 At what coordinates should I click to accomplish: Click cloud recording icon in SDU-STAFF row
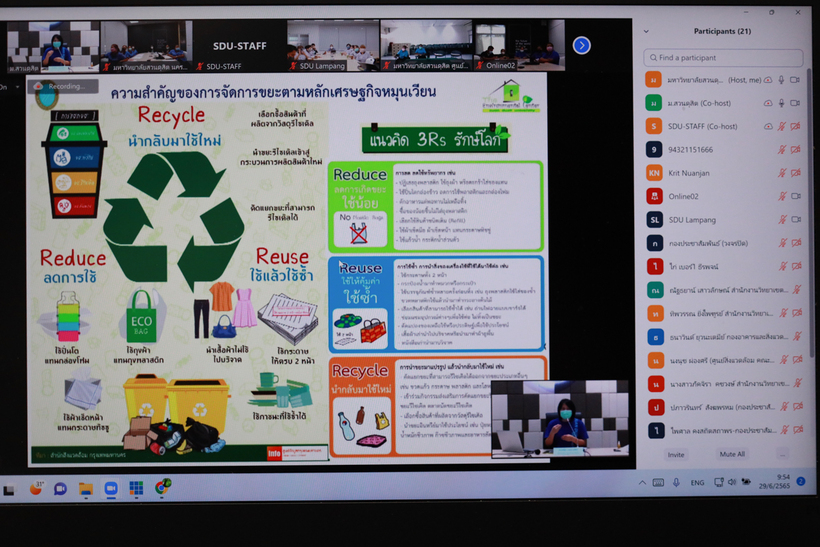coord(768,126)
